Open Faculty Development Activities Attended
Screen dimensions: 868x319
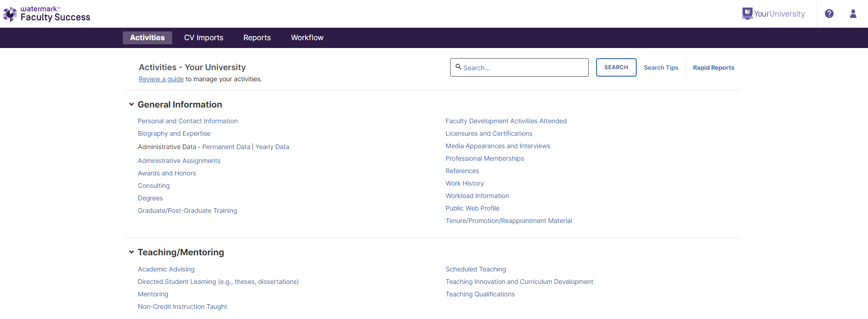click(x=506, y=121)
